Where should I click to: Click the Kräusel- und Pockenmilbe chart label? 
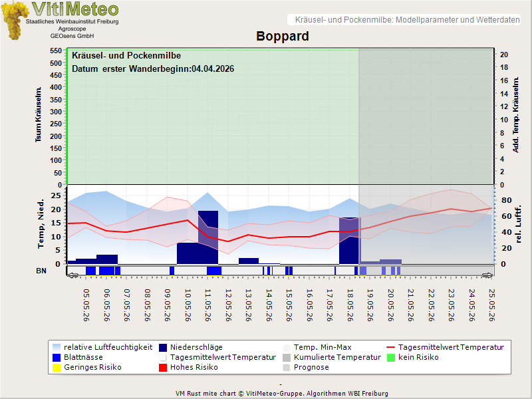(x=126, y=56)
